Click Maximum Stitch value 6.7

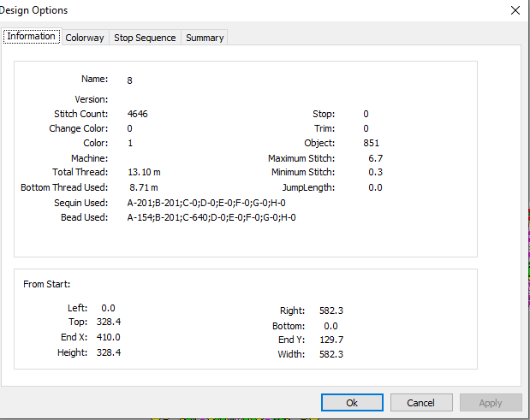click(376, 158)
